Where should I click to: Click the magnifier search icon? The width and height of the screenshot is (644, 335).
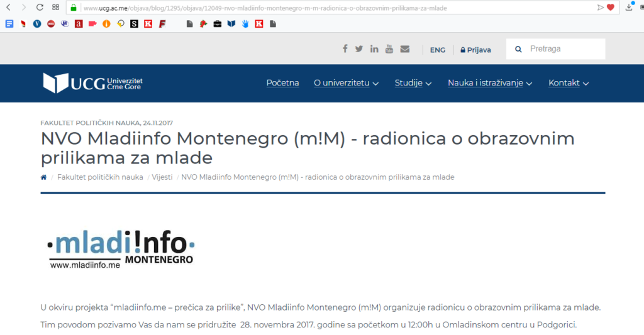point(518,49)
